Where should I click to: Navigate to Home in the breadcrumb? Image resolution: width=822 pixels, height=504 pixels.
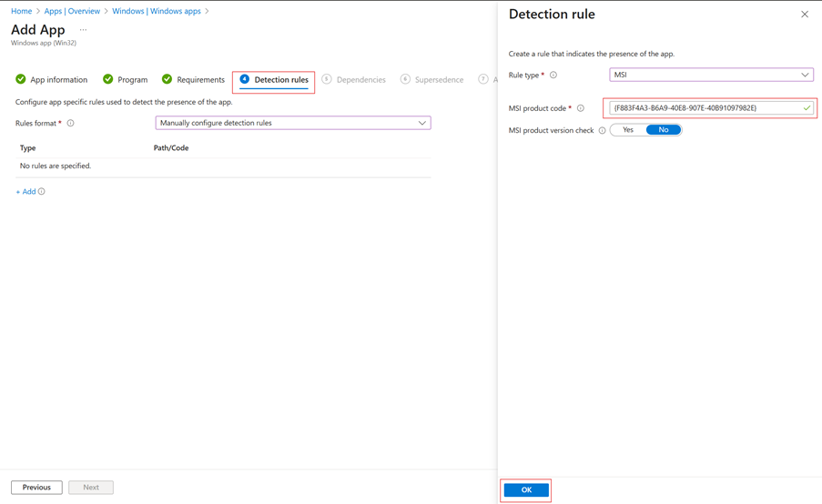22,11
